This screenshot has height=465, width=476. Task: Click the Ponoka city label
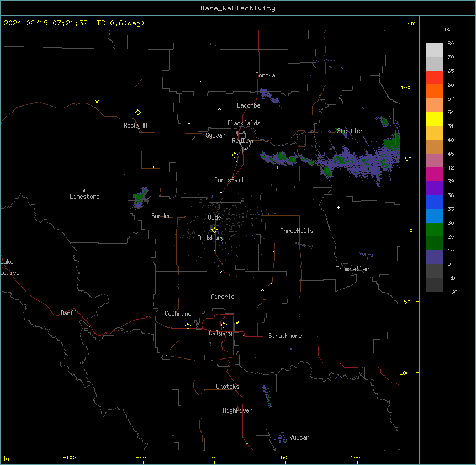(265, 75)
